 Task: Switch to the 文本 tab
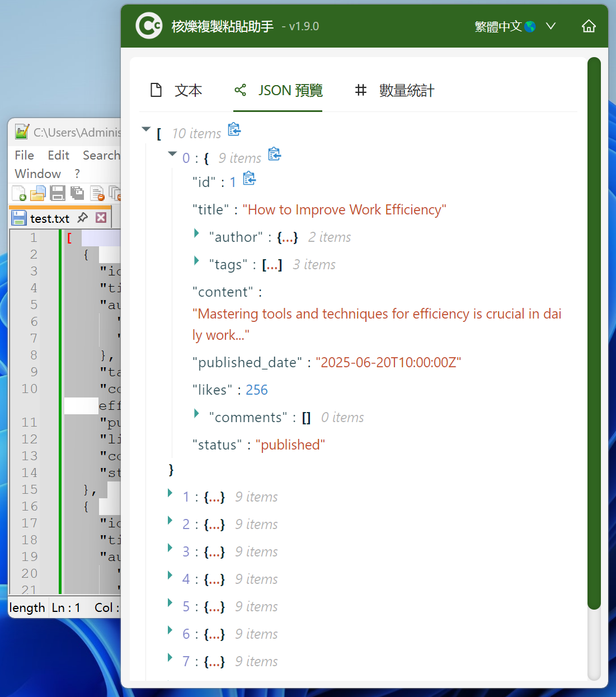coord(176,90)
